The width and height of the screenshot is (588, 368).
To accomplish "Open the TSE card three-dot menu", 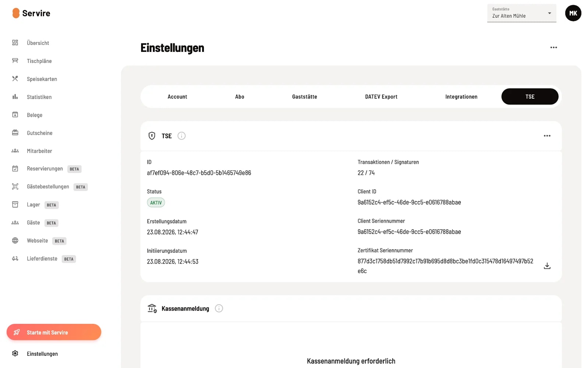I will tap(547, 136).
